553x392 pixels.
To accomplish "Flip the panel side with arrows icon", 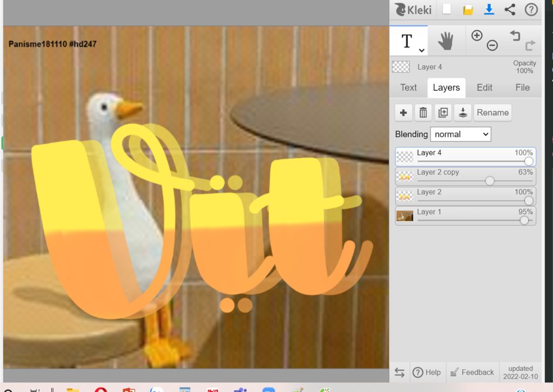I will click(x=400, y=372).
